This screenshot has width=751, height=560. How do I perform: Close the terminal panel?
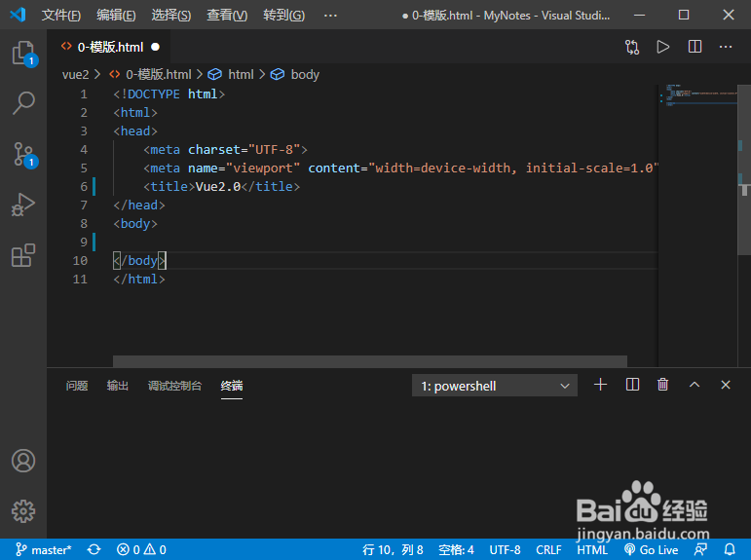(x=726, y=385)
